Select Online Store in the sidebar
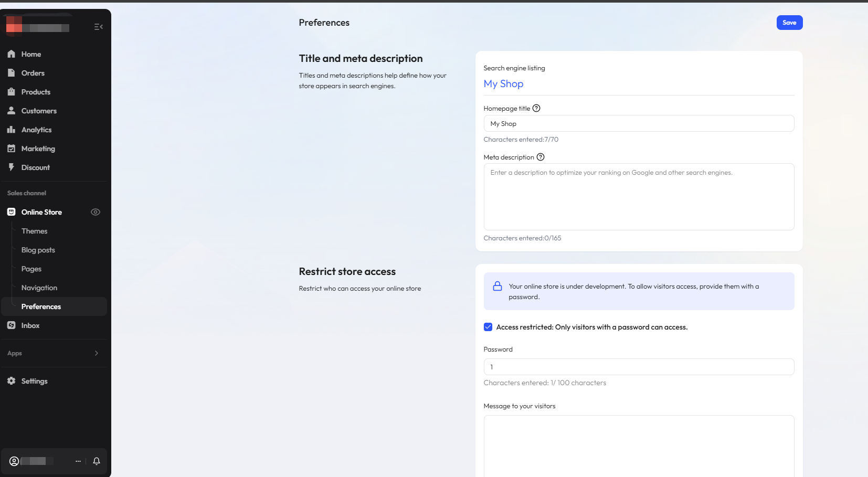Image resolution: width=868 pixels, height=477 pixels. [41, 212]
